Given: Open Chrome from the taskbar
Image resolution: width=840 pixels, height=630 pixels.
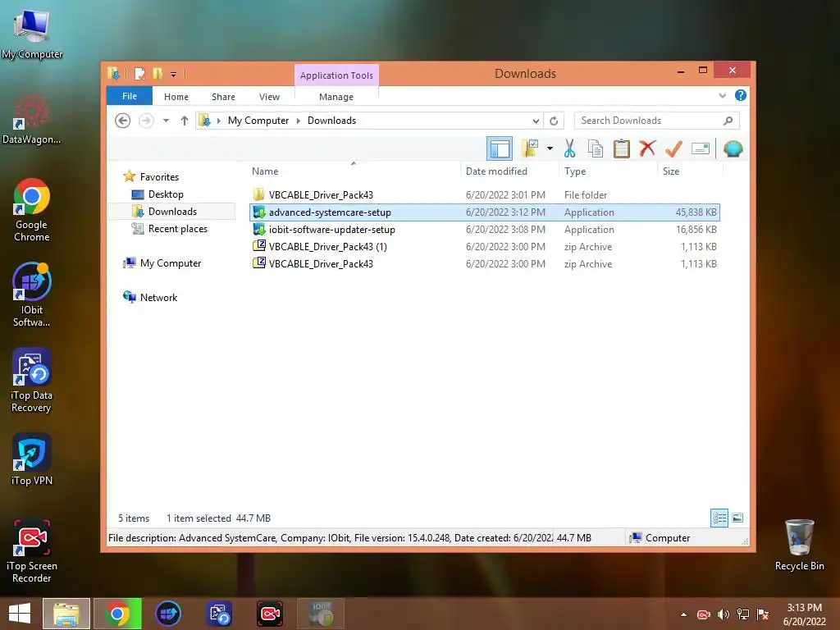Looking at the screenshot, I should tap(117, 614).
